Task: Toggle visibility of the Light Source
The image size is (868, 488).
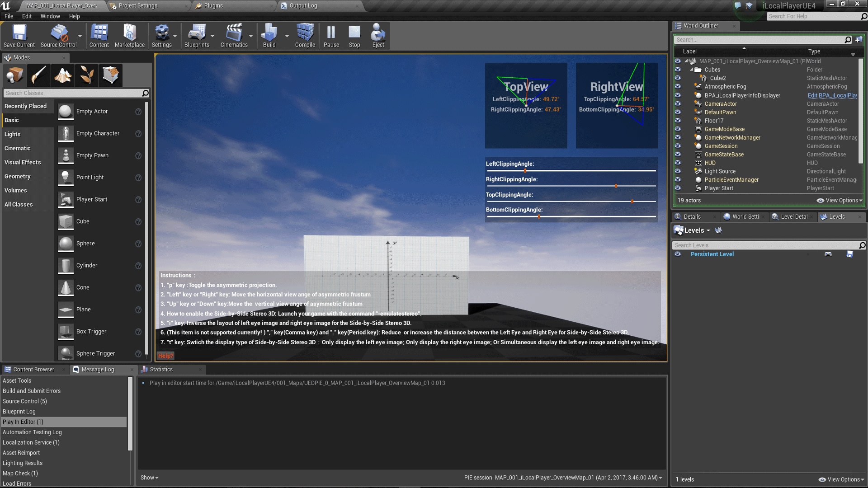Action: tap(678, 171)
